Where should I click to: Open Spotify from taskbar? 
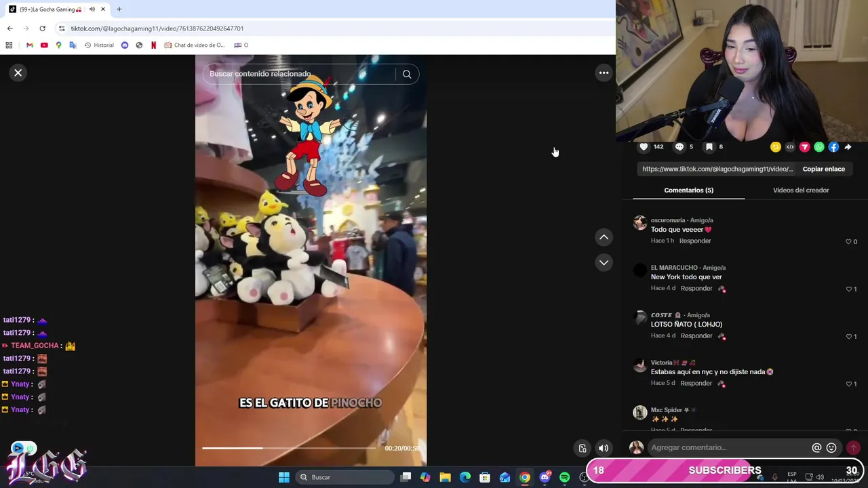564,477
